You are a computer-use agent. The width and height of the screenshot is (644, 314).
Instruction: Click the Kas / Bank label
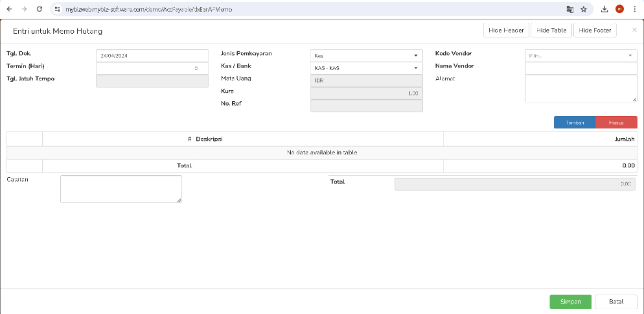coord(236,66)
